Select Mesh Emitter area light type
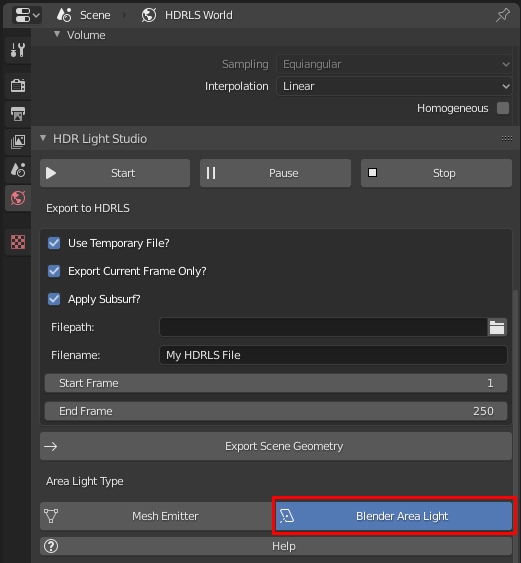 [158, 516]
